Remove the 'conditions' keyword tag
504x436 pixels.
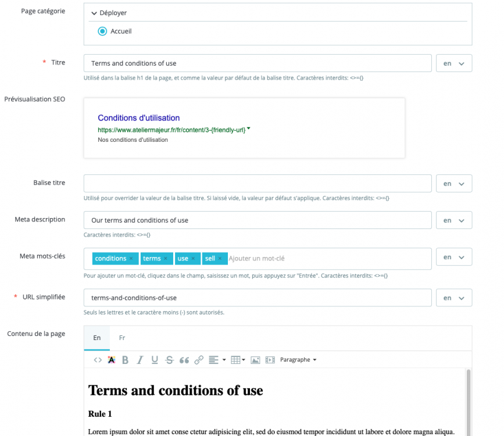coord(131,259)
